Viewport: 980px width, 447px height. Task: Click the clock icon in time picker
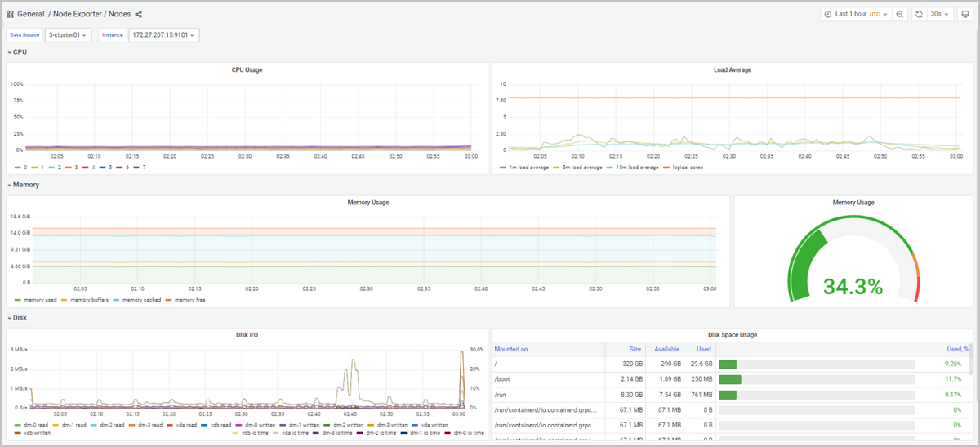[x=828, y=14]
